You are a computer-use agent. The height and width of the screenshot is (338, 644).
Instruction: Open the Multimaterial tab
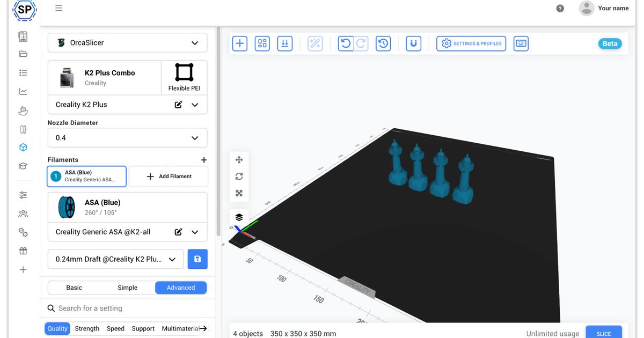click(180, 328)
